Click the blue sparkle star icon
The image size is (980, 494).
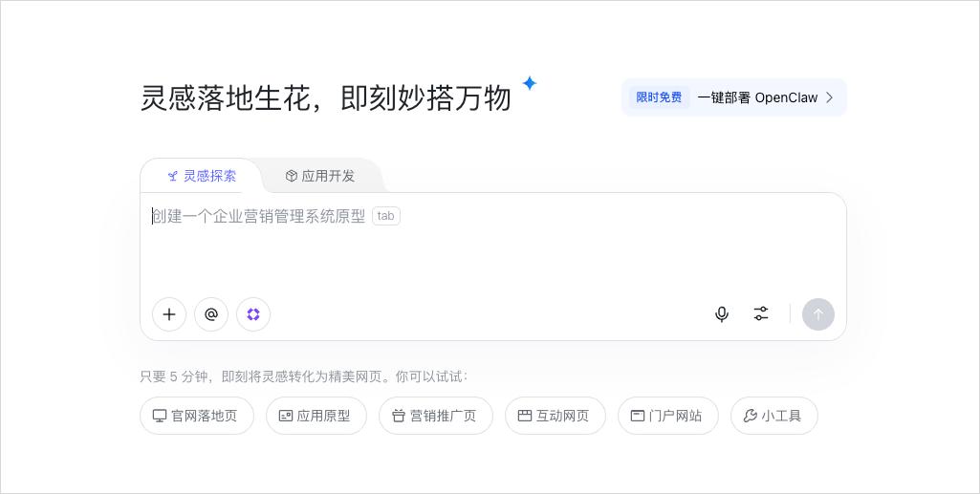[x=530, y=83]
